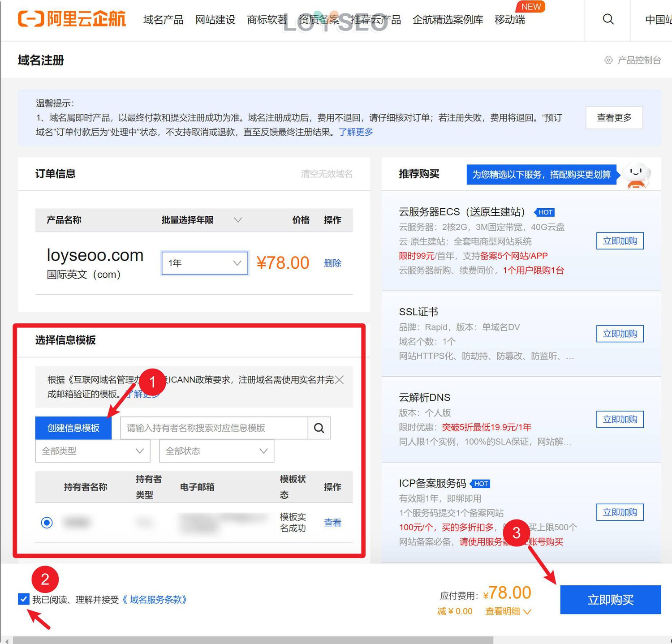This screenshot has width=672, height=644.
Task: Click the 云服务器ECS product title
Action: [x=462, y=212]
